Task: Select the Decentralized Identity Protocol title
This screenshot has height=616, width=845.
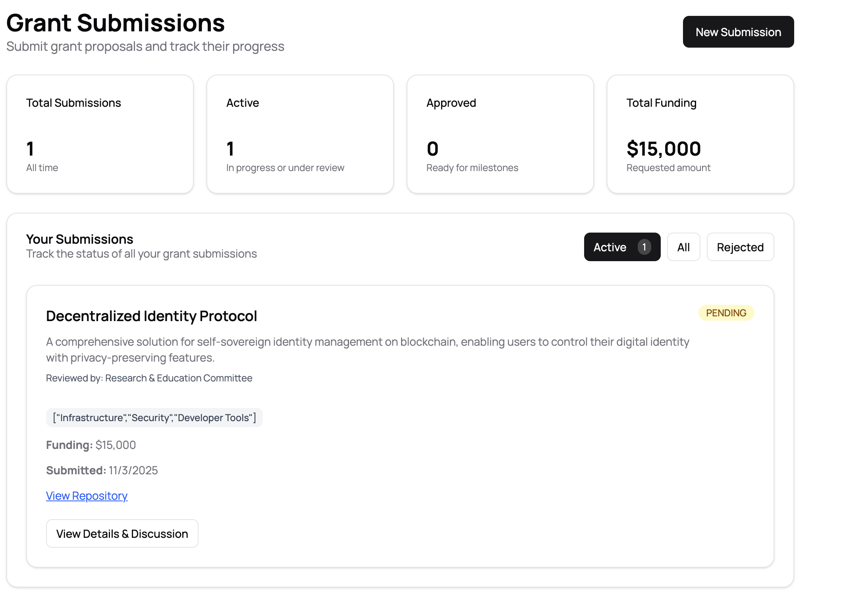Action: (151, 316)
